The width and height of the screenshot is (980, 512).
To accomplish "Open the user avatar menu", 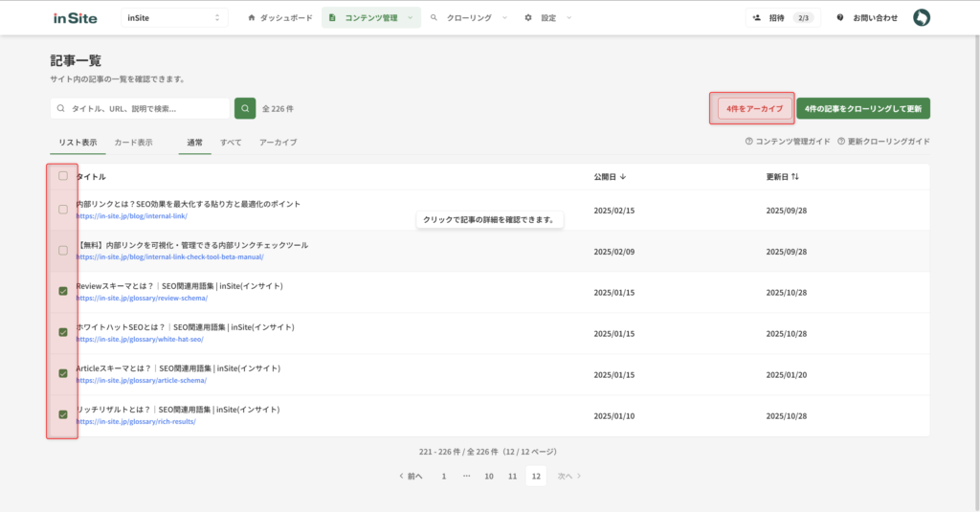I will click(922, 17).
